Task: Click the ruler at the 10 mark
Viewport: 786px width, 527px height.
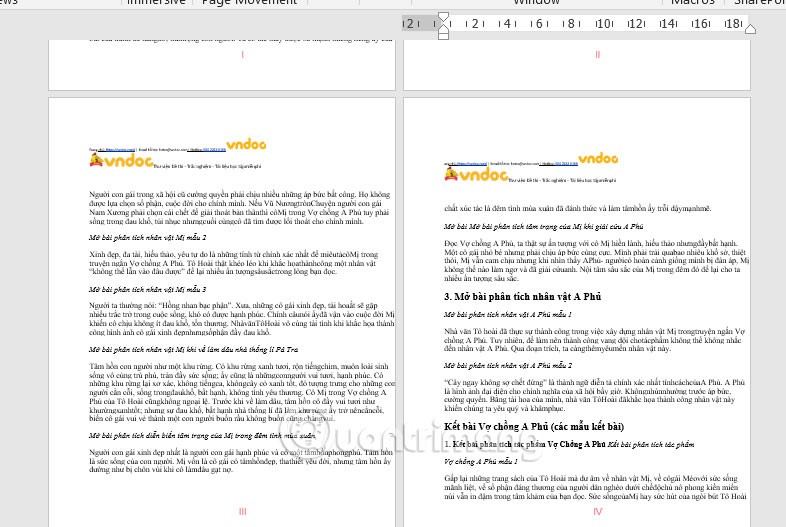Action: [x=605, y=24]
